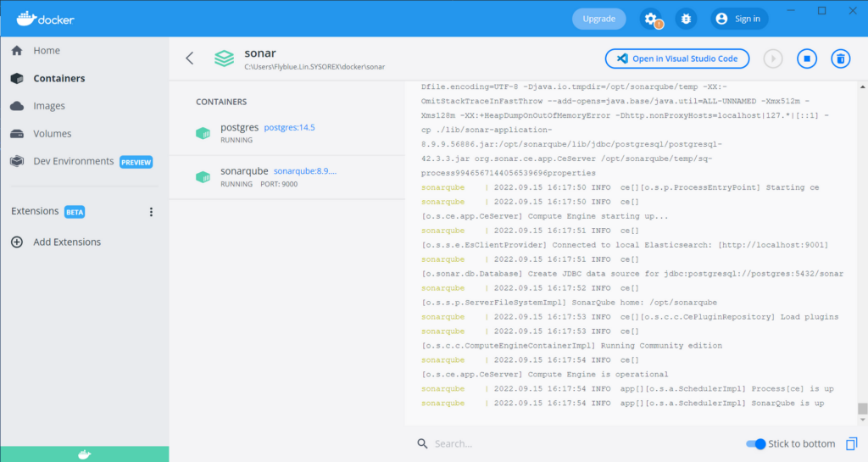Go back with the left chevron
This screenshot has width=868, height=462.
[190, 58]
